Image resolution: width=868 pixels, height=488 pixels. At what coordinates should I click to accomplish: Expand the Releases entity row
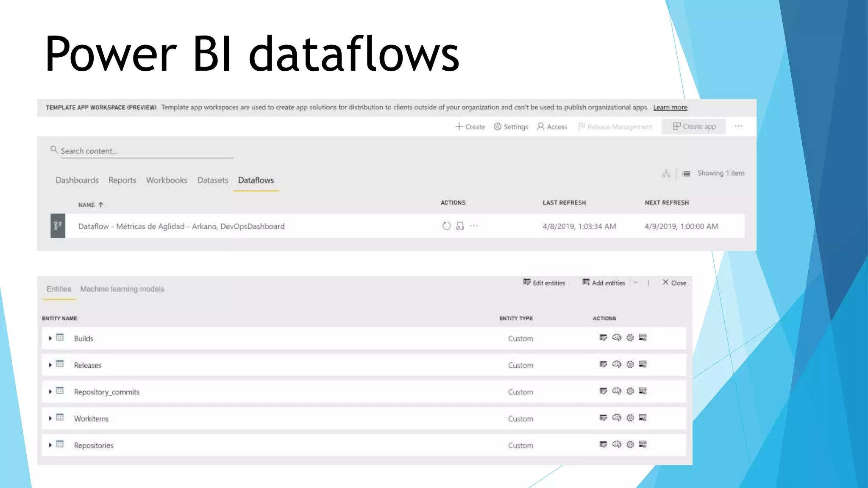50,365
